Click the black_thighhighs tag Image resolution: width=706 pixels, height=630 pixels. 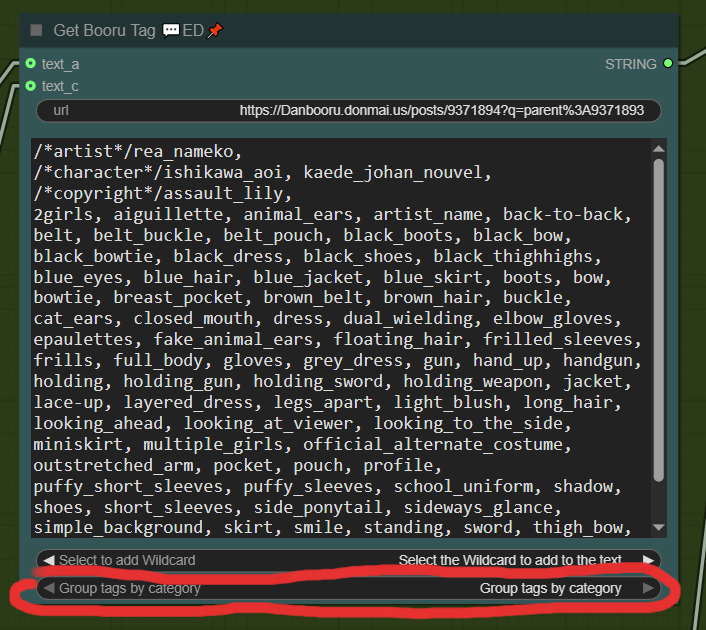(513, 256)
